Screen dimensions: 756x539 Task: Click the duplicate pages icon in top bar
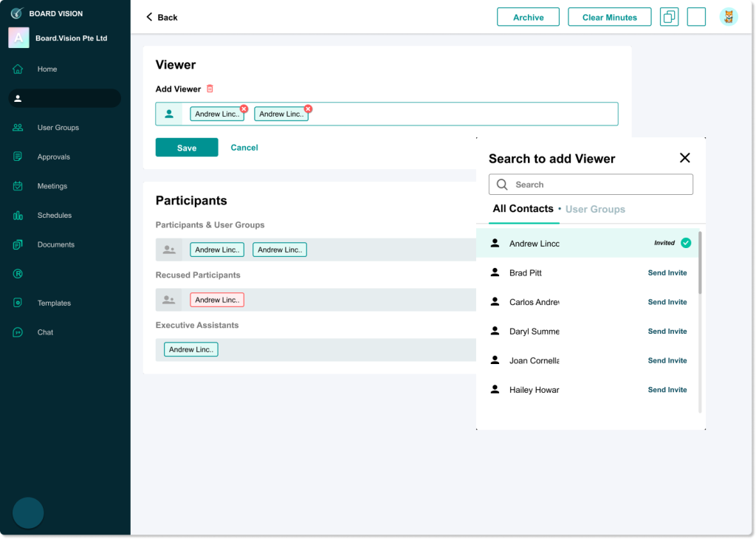(669, 17)
